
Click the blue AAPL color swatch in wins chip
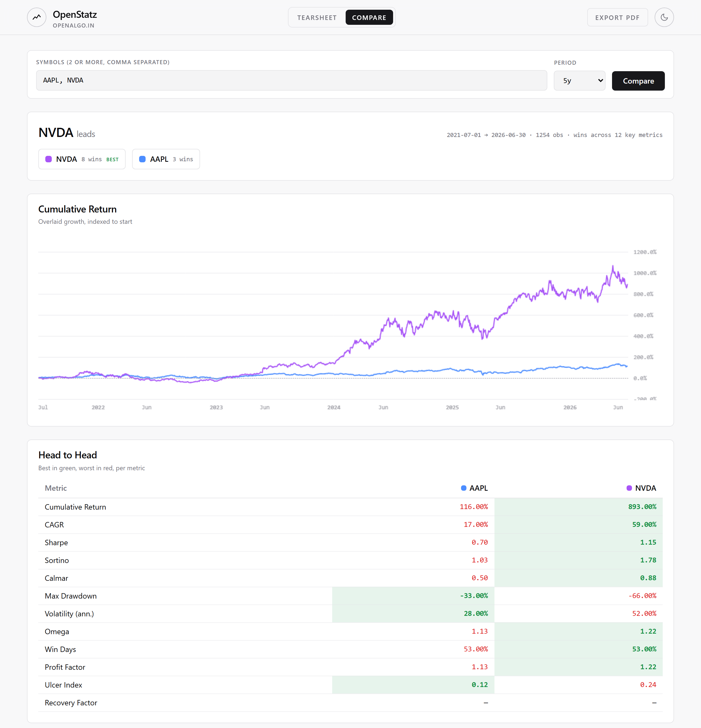point(142,159)
